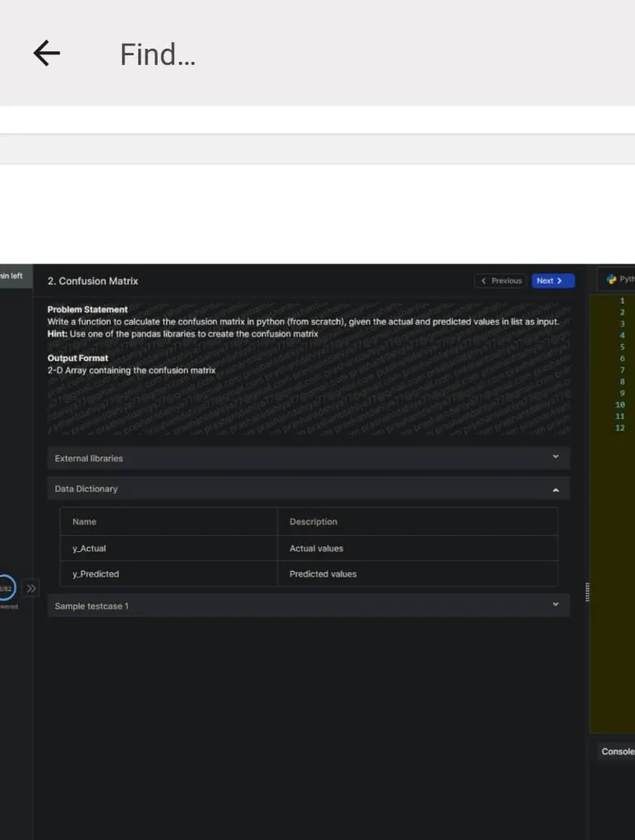Go to the previous question

500,281
